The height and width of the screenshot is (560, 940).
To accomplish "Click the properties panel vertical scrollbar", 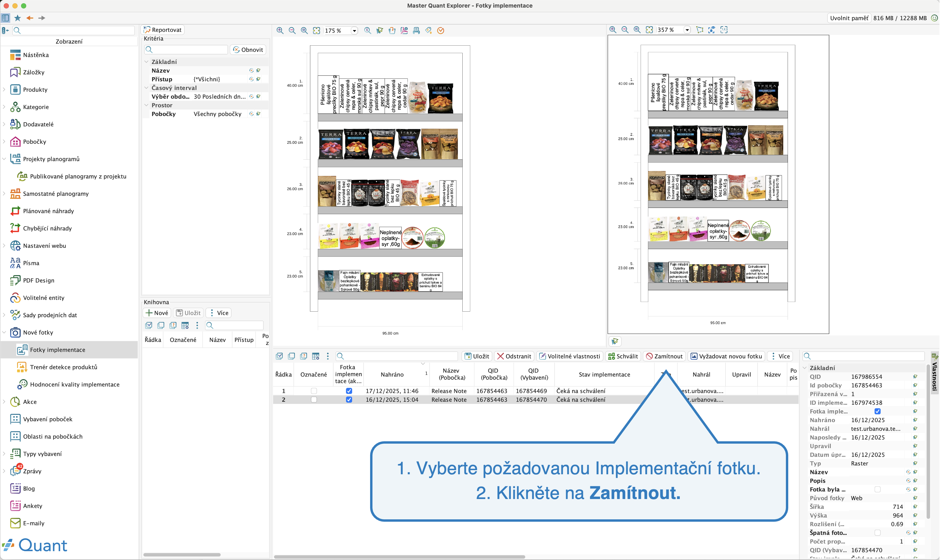I will [928, 442].
